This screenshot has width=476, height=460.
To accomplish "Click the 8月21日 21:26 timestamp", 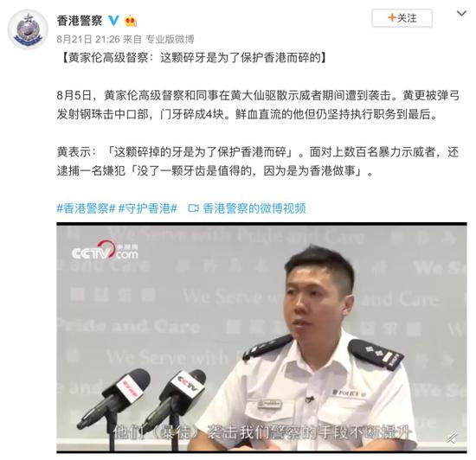I will coord(88,39).
